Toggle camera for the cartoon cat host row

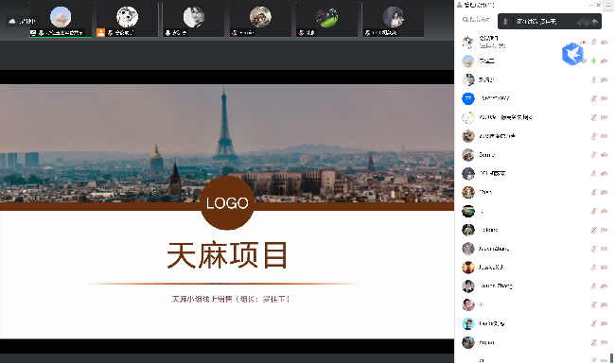604,42
